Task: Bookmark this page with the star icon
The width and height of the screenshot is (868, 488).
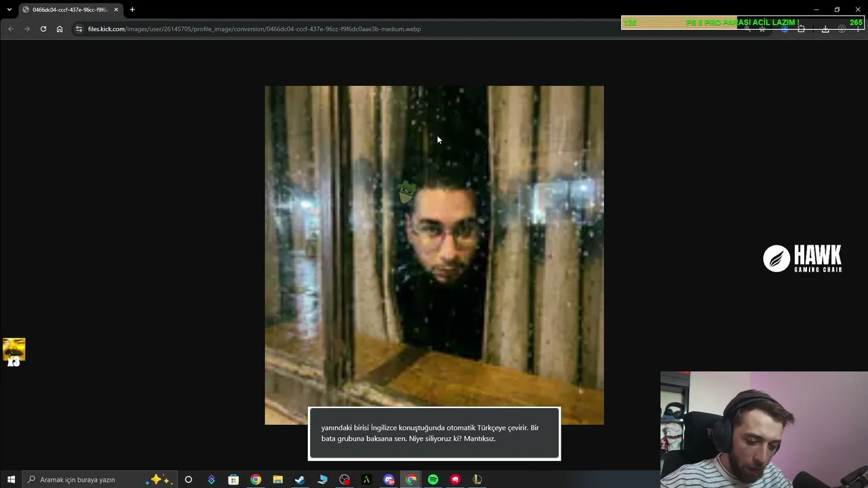Action: coord(762,29)
